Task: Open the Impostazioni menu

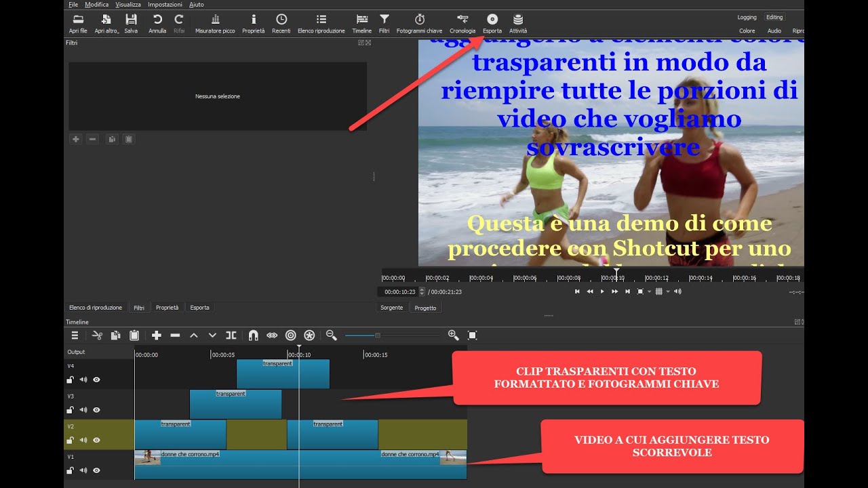Action: 165,5
